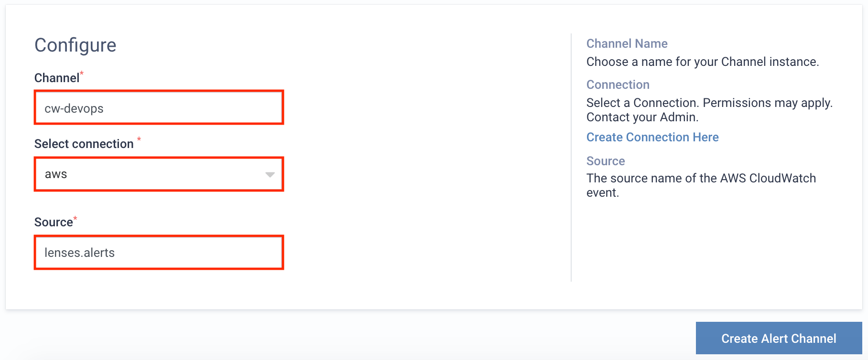The height and width of the screenshot is (360, 868).
Task: Click the Select connection label
Action: click(84, 144)
